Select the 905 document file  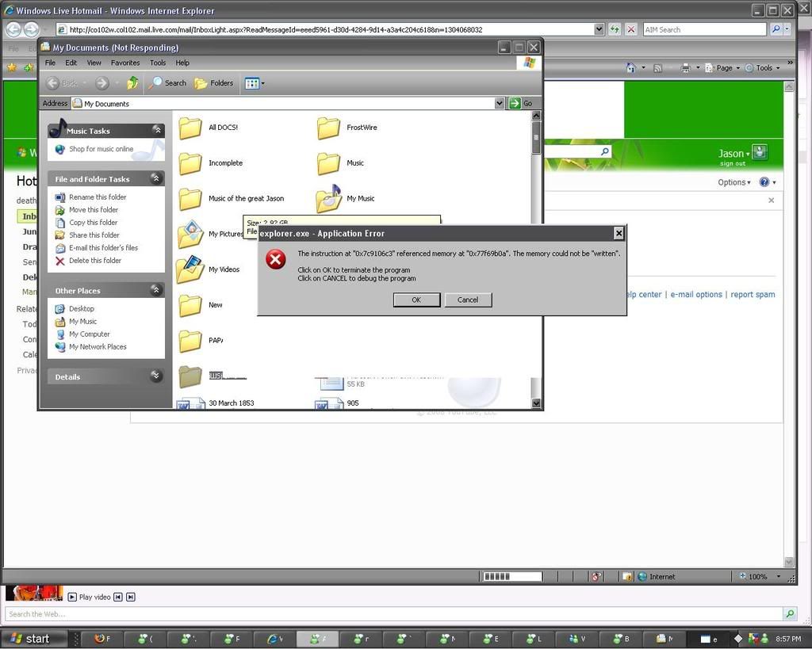pyautogui.click(x=353, y=403)
